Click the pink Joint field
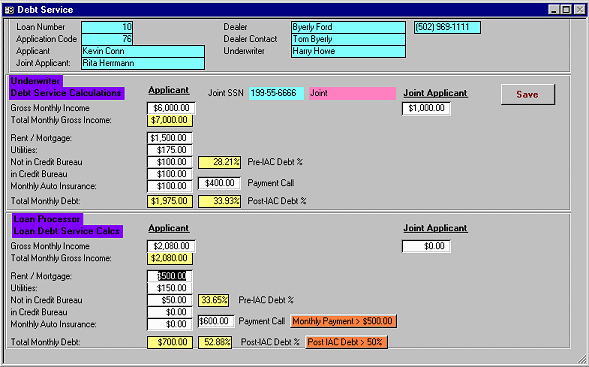589x367 pixels. [352, 93]
